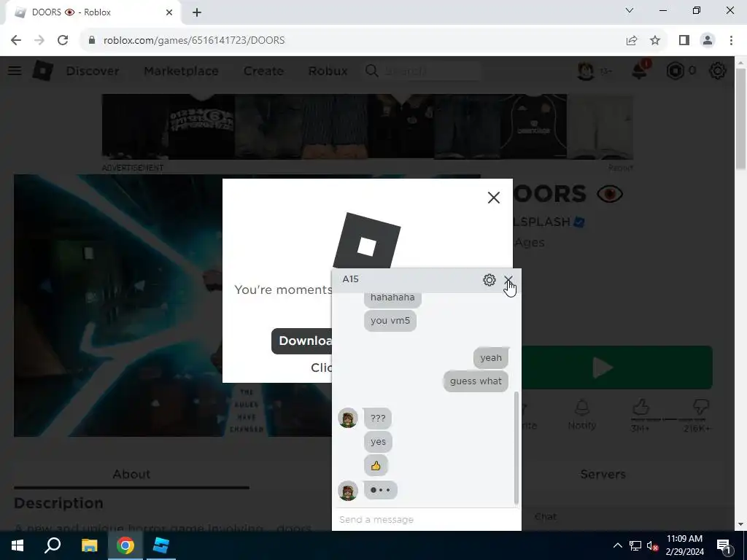Image resolution: width=747 pixels, height=560 pixels.
Task: Click the network tray icon
Action: pyautogui.click(x=635, y=545)
